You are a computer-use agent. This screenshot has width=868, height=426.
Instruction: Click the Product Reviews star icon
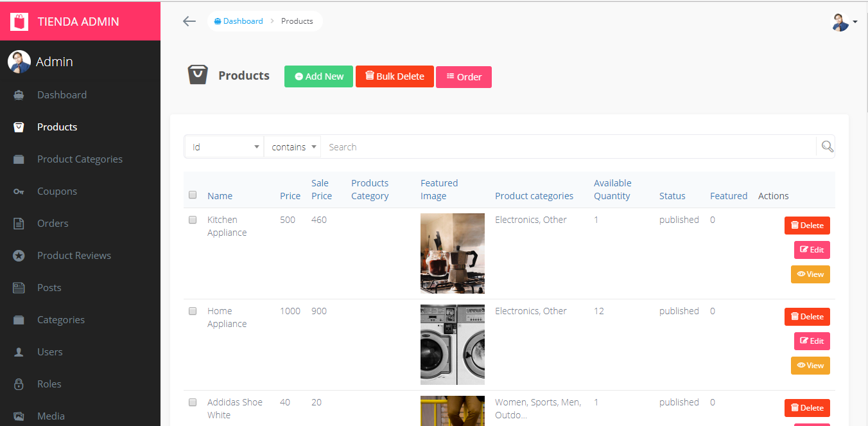19,256
